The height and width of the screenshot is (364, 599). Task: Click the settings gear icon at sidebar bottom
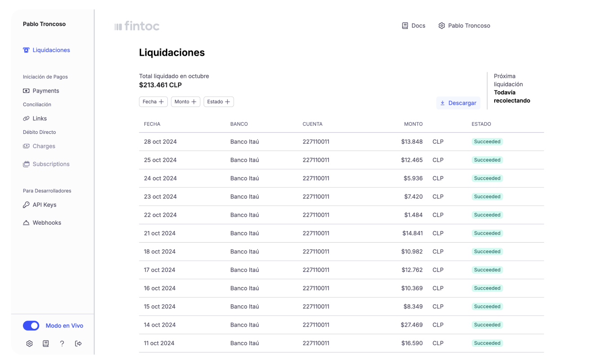pyautogui.click(x=29, y=344)
